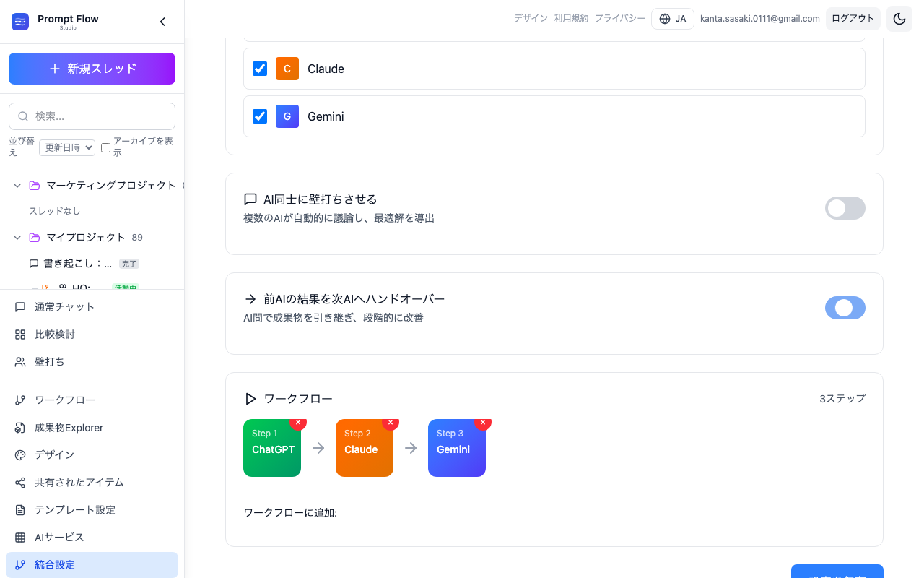924x578 pixels.
Task: Click the 共有されたアイテム share icon
Action: pos(20,483)
